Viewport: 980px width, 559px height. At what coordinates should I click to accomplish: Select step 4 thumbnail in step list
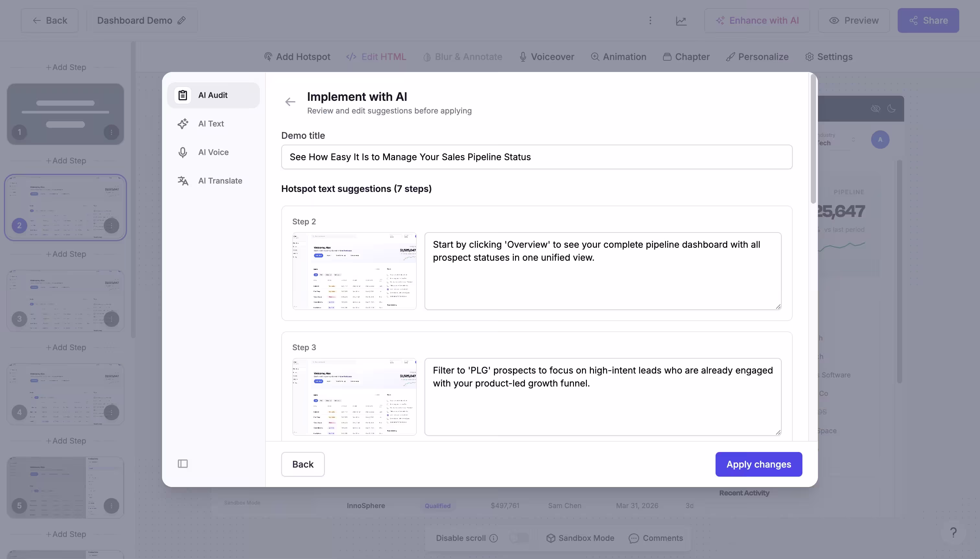65,394
